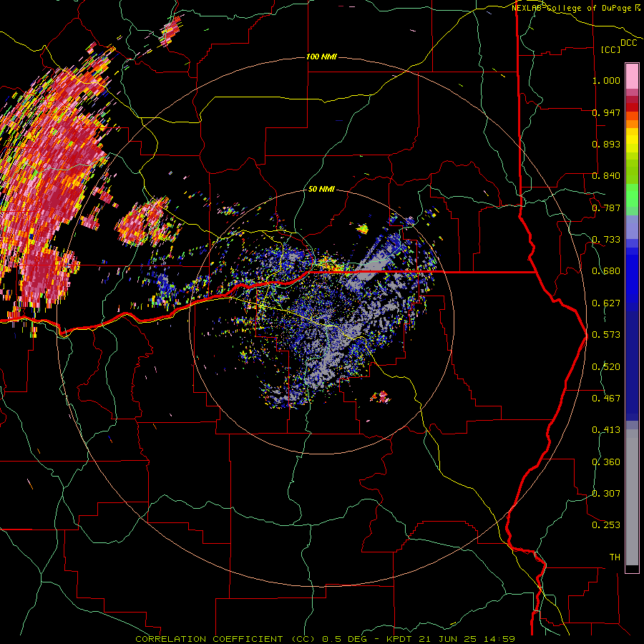This screenshot has width=644, height=644.
Task: Click the 50 NMI range ring label
Action: coord(321,190)
